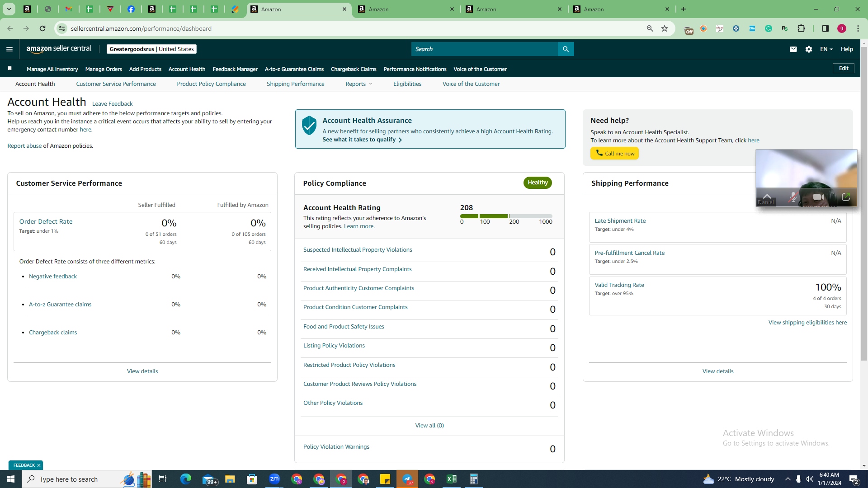This screenshot has width=868, height=488.
Task: Open the Order Defect Rate link
Action: tap(46, 221)
